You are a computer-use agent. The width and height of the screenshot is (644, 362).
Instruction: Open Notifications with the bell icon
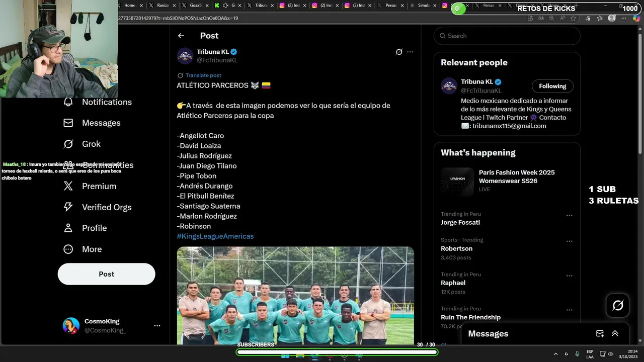(68, 102)
